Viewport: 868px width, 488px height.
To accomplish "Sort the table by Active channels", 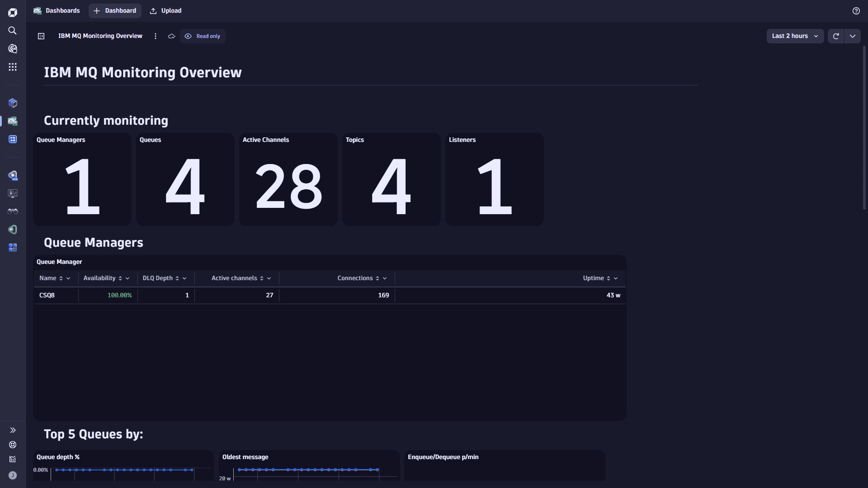I will pos(262,278).
